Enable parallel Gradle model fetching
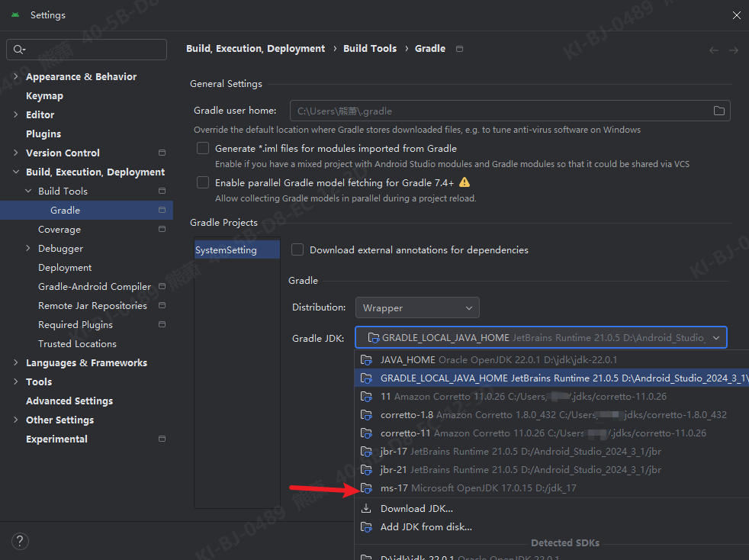The image size is (749, 560). [203, 182]
